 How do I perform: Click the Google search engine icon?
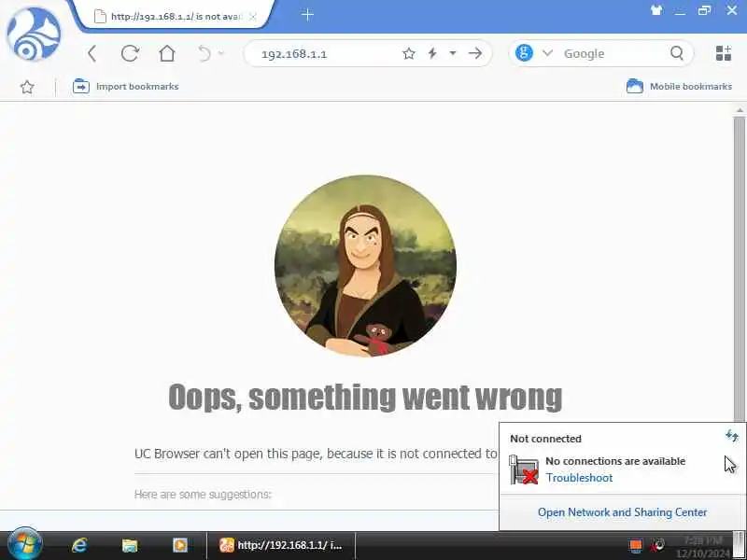click(524, 53)
